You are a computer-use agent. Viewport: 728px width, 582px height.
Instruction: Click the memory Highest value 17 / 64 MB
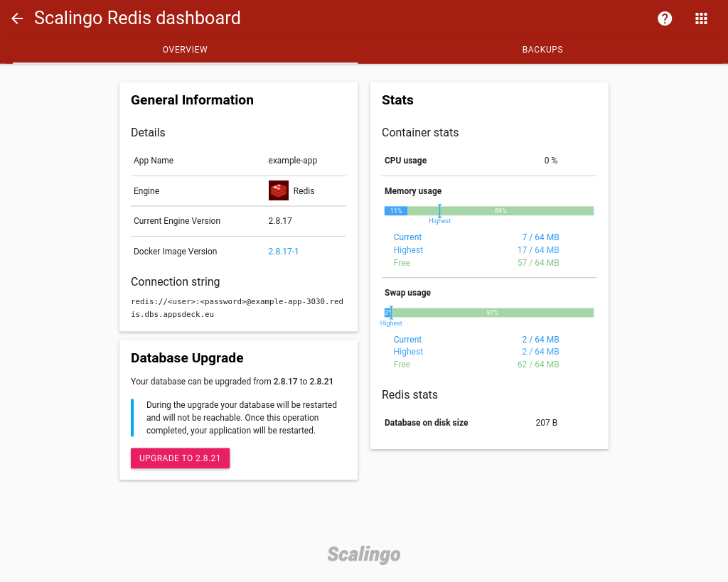538,249
